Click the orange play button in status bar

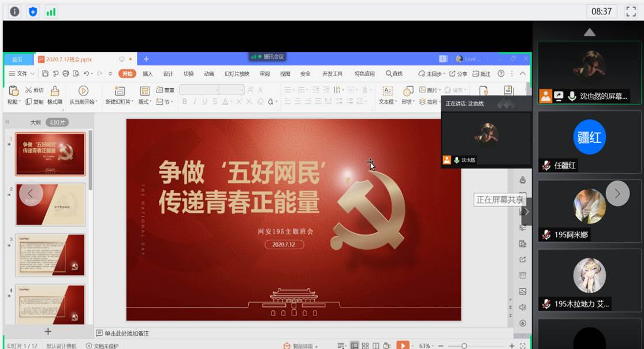click(x=404, y=345)
